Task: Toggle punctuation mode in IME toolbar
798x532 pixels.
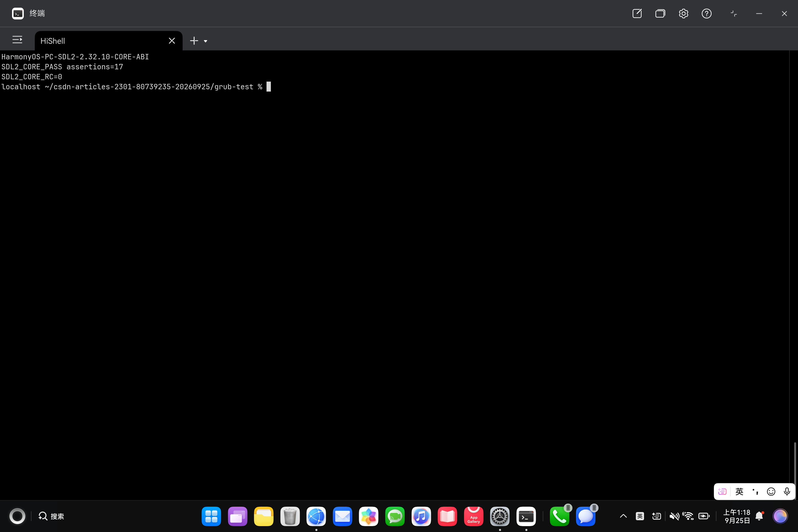Action: pos(755,491)
